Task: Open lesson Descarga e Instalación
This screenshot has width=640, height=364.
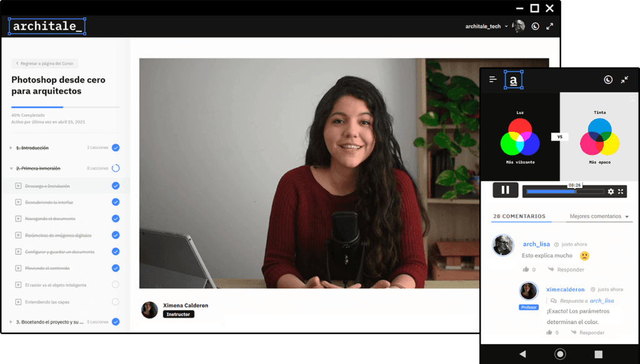Action: [x=47, y=186]
